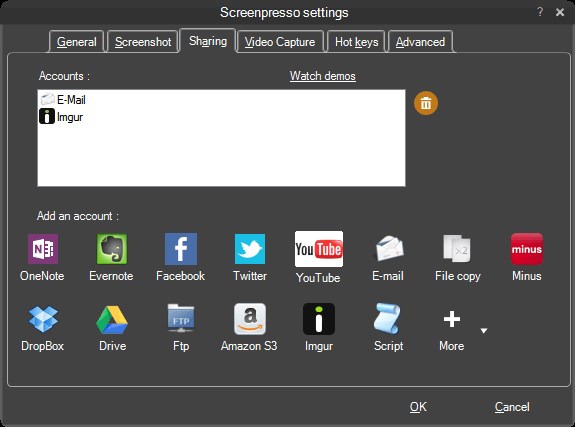
Task: Cancel the settings dialog
Action: coord(512,406)
